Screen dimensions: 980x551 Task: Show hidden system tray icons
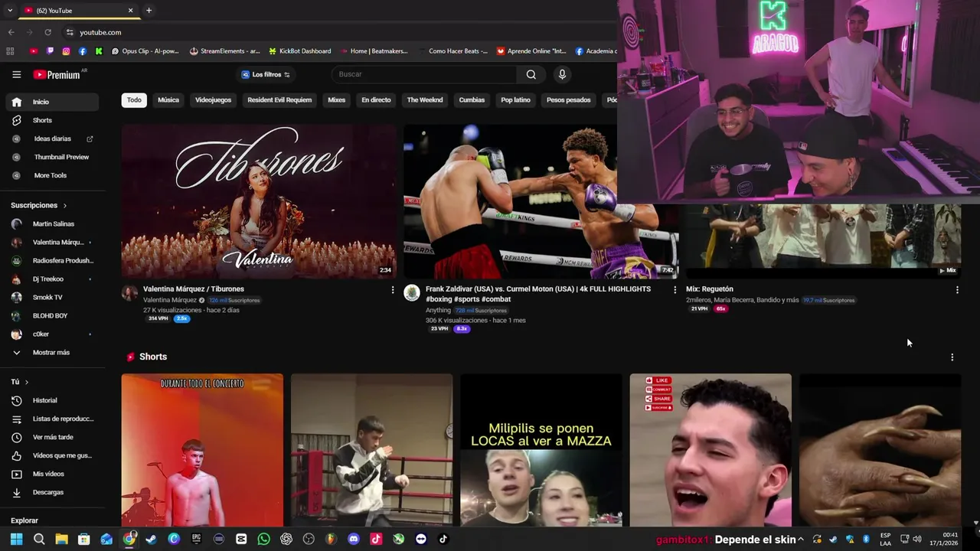click(x=801, y=540)
